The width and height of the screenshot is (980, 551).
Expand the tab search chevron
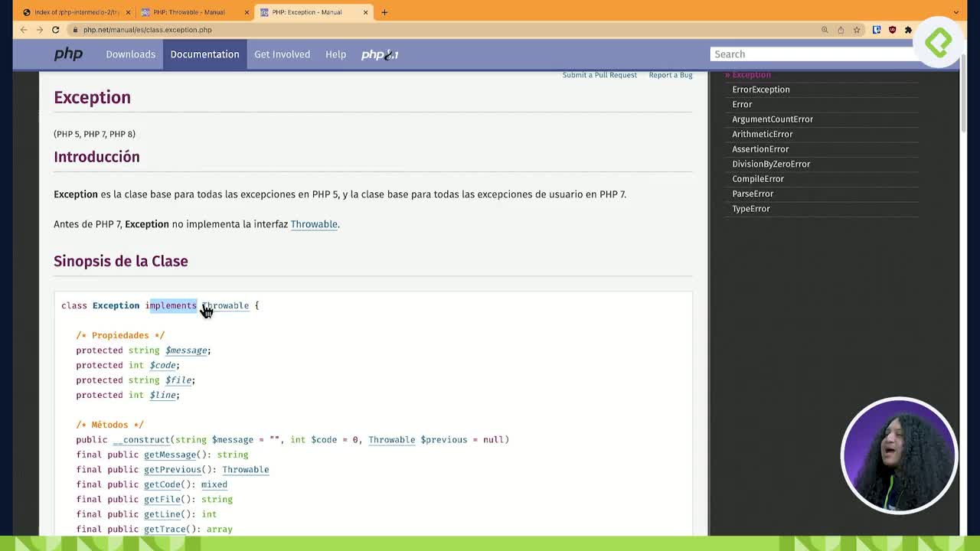pos(955,12)
